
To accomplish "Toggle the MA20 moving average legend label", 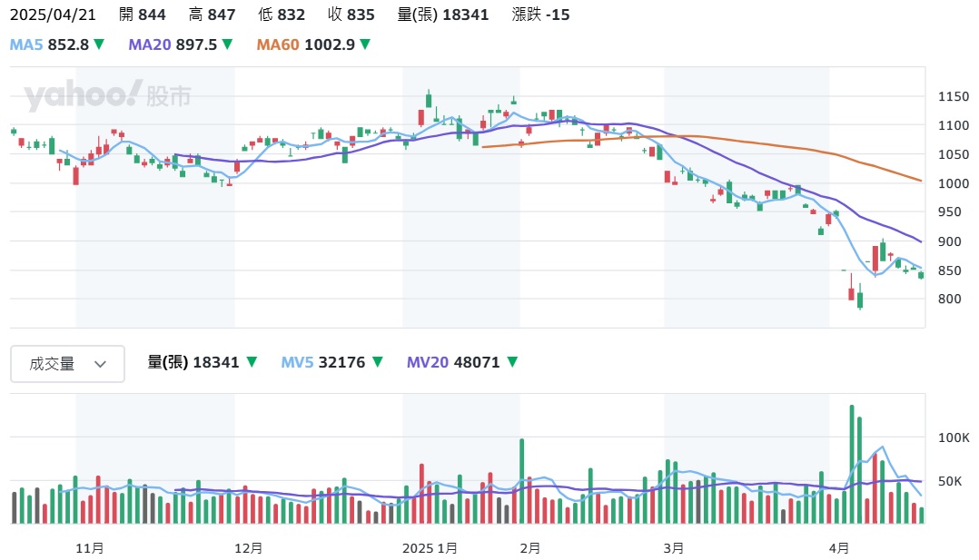I will point(149,44).
